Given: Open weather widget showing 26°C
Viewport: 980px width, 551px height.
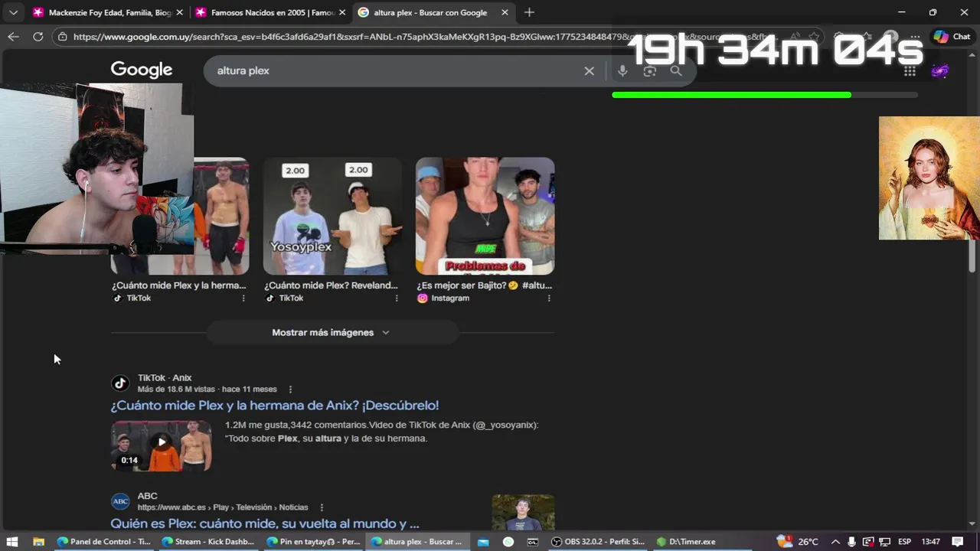Looking at the screenshot, I should [798, 541].
